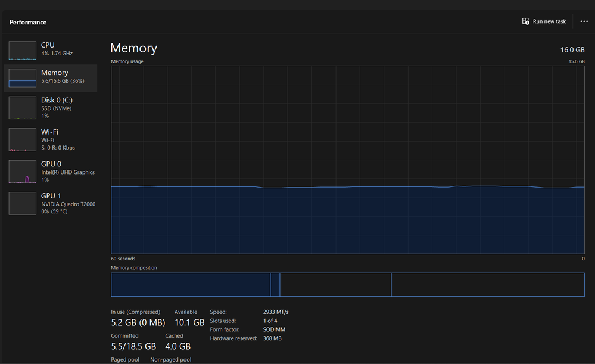Click the Paged pool label
The image size is (595, 364).
(125, 359)
